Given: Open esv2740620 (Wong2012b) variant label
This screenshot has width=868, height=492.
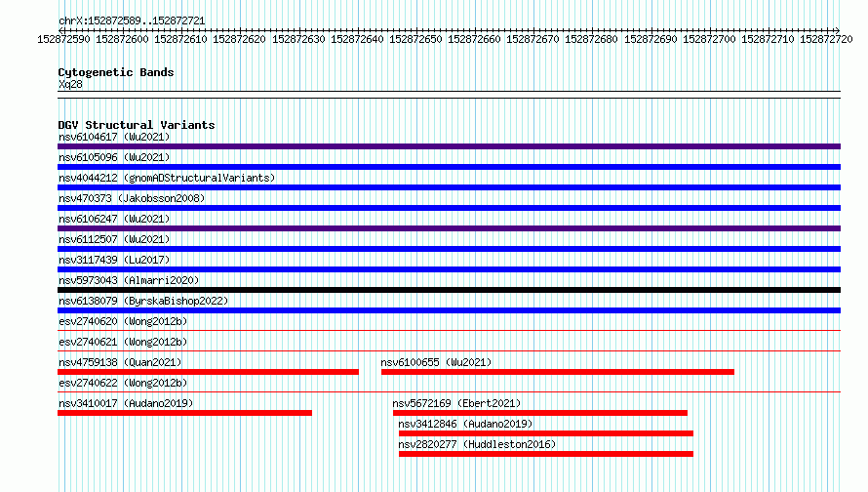Looking at the screenshot, I should 123,321.
